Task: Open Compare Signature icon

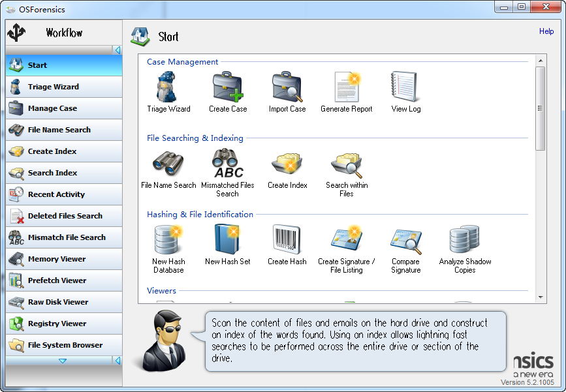Action: click(x=405, y=241)
